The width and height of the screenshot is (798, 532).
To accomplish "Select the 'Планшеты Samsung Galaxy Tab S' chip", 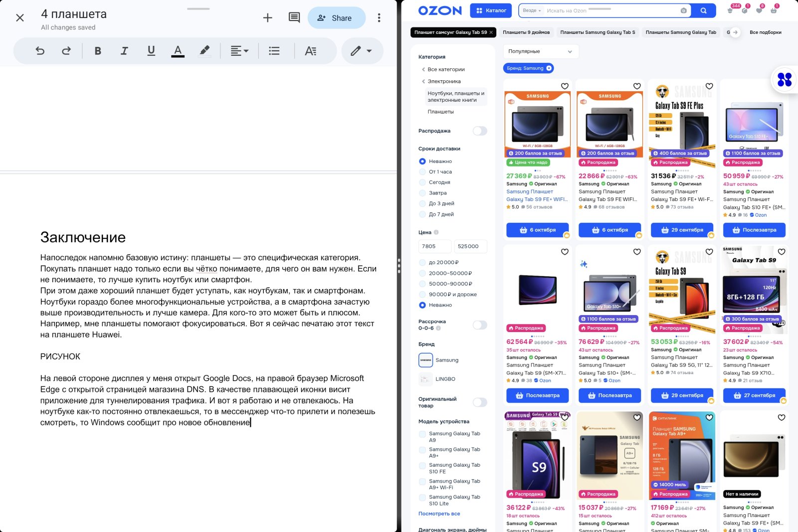I will 598,32.
